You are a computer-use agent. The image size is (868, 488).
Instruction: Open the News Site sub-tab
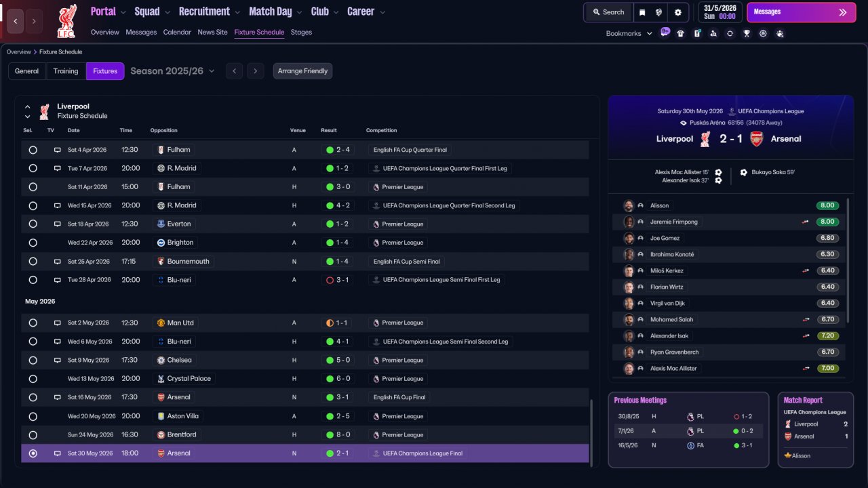click(x=212, y=33)
